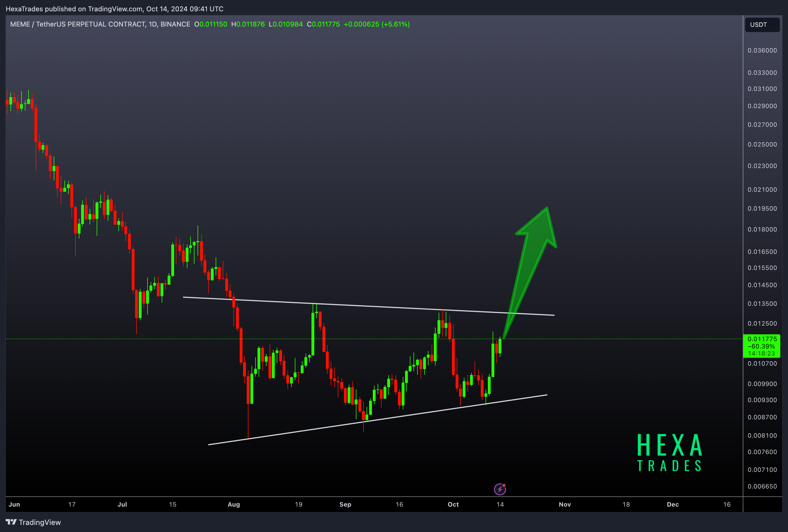Click the Jul date axis label

(122, 505)
